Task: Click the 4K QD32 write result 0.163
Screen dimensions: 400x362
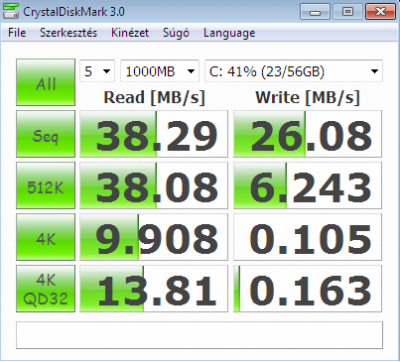Action: point(307,289)
